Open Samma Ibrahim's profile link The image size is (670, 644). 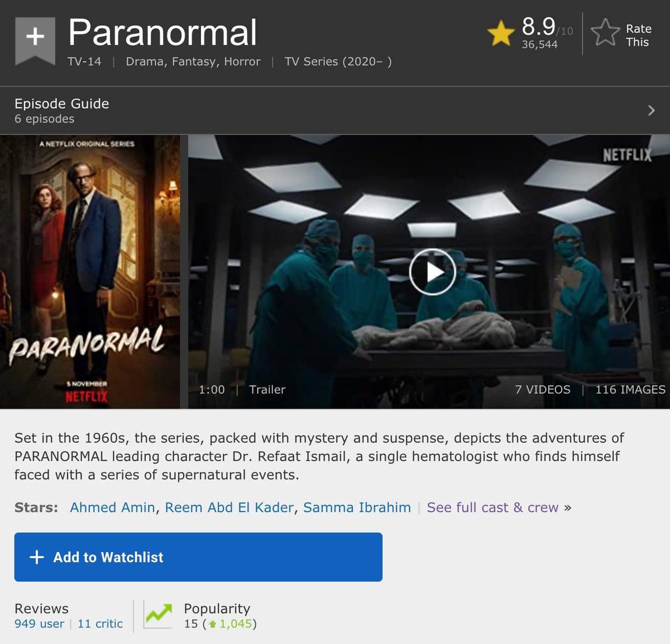[357, 507]
